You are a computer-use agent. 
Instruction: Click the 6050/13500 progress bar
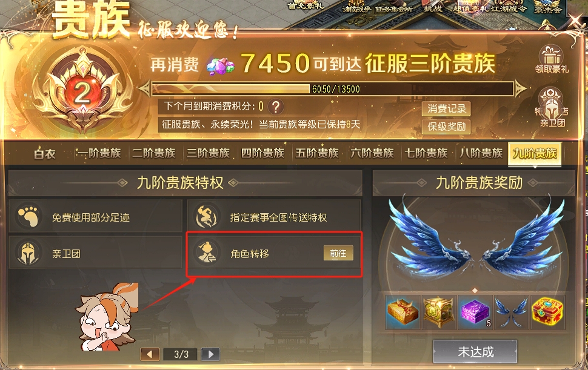click(x=332, y=89)
